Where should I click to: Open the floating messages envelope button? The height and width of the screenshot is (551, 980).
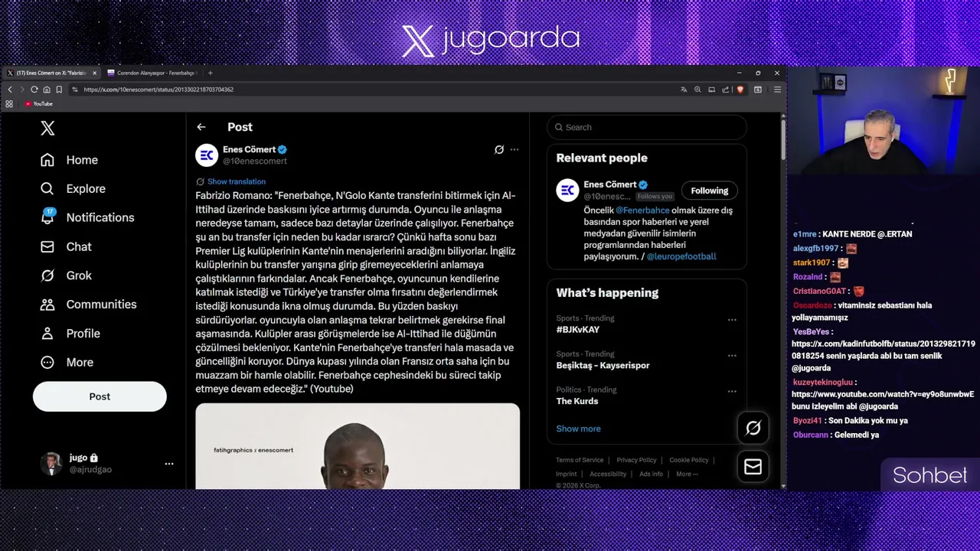753,467
